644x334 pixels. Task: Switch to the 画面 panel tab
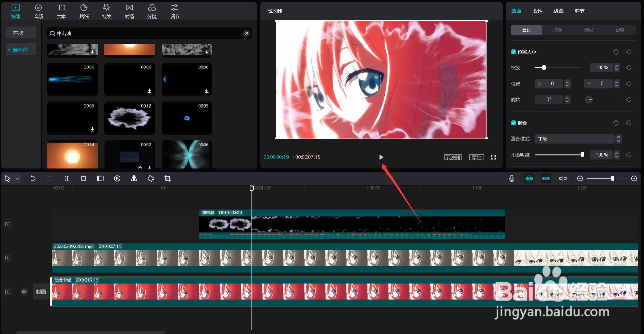[516, 11]
